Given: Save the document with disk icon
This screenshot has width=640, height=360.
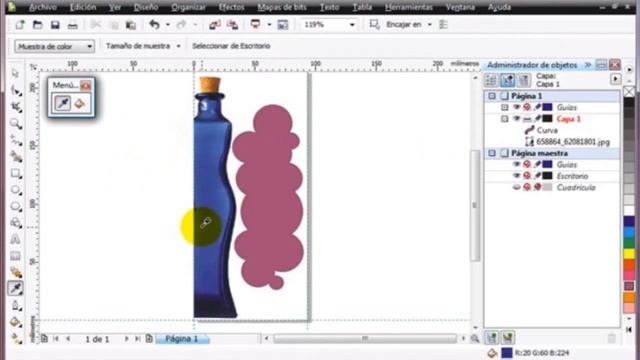Looking at the screenshot, I should 55,24.
